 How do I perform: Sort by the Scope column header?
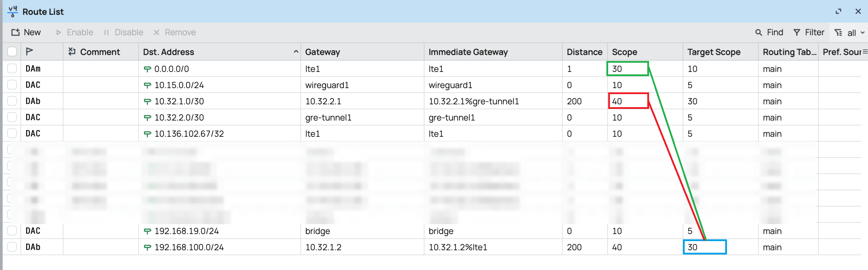pyautogui.click(x=645, y=52)
